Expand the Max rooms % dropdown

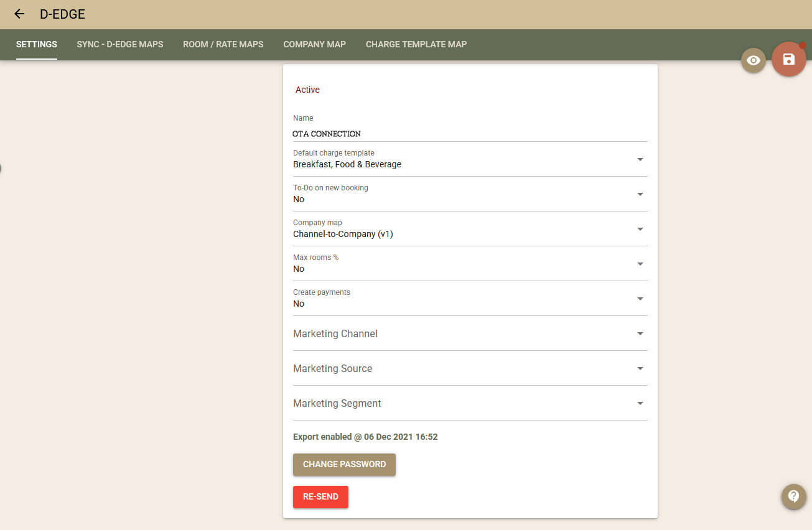click(x=470, y=264)
